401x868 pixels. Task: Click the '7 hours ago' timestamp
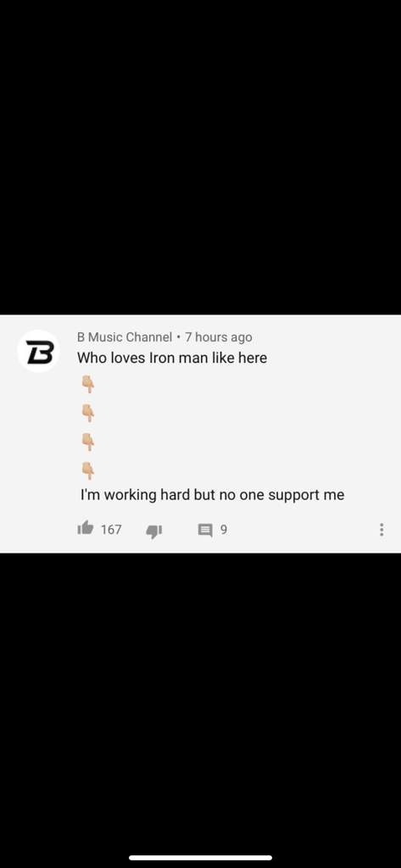pyautogui.click(x=218, y=337)
